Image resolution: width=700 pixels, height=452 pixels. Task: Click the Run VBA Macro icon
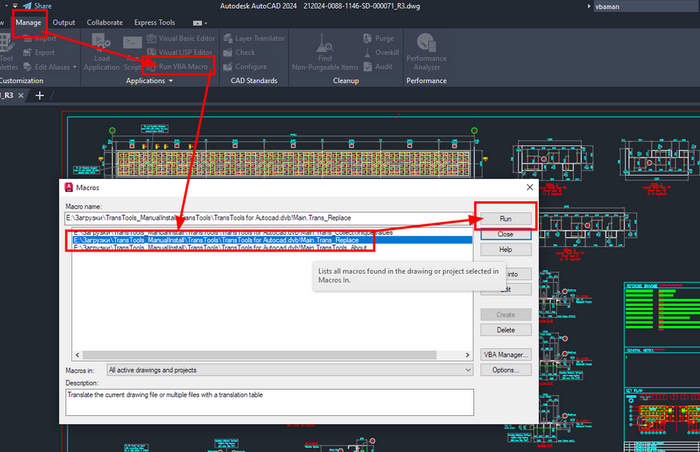(x=151, y=66)
